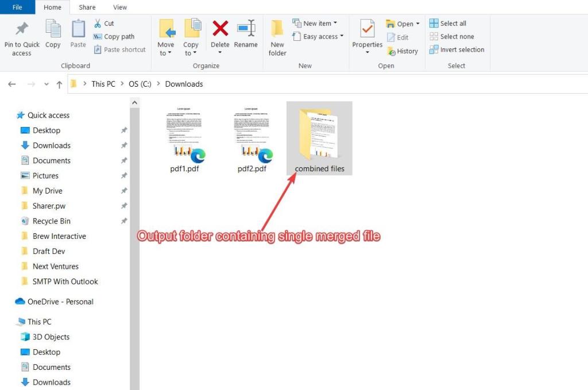
Task: Create a New folder from ribbon
Action: pos(277,38)
